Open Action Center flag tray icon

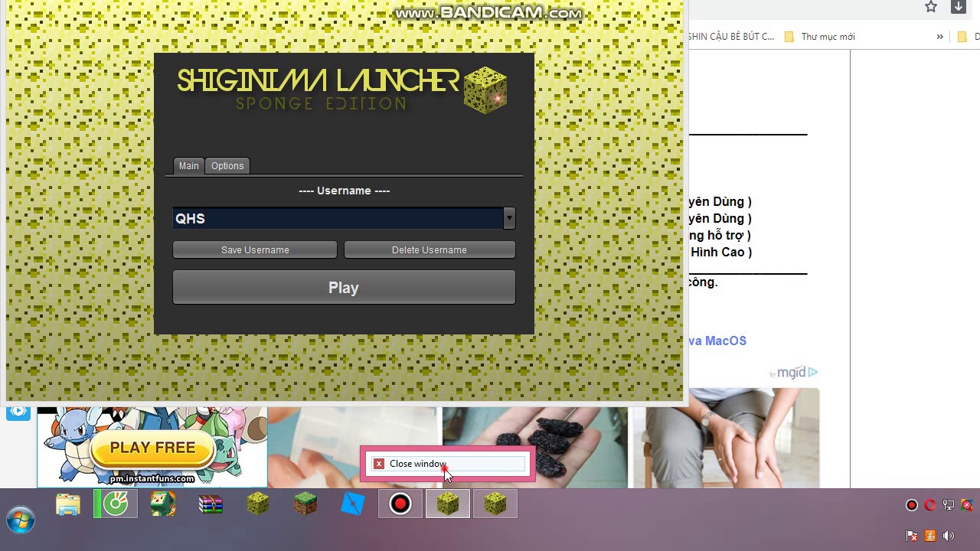912,536
